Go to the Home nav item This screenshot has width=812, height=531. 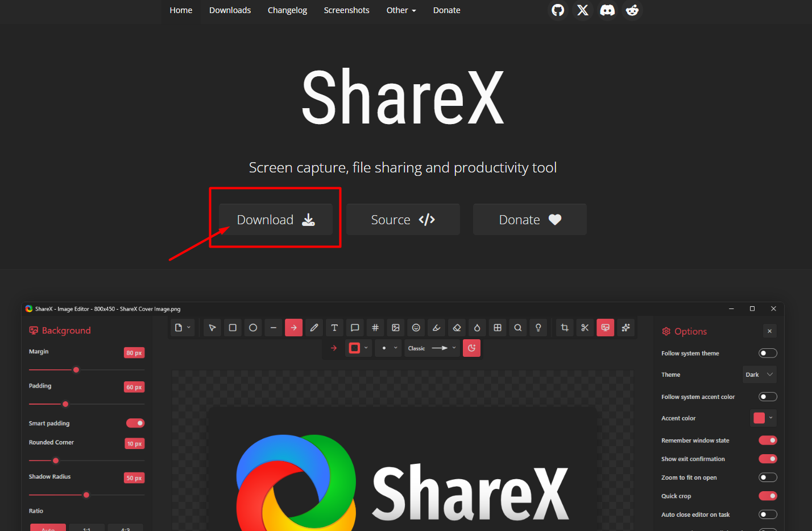181,10
